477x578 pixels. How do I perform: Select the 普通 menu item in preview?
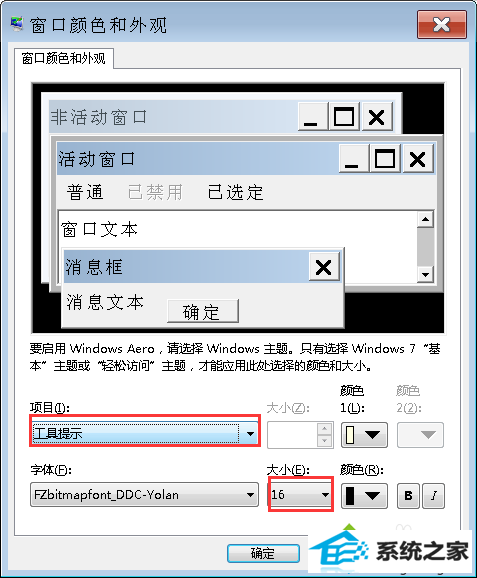pyautogui.click(x=85, y=192)
